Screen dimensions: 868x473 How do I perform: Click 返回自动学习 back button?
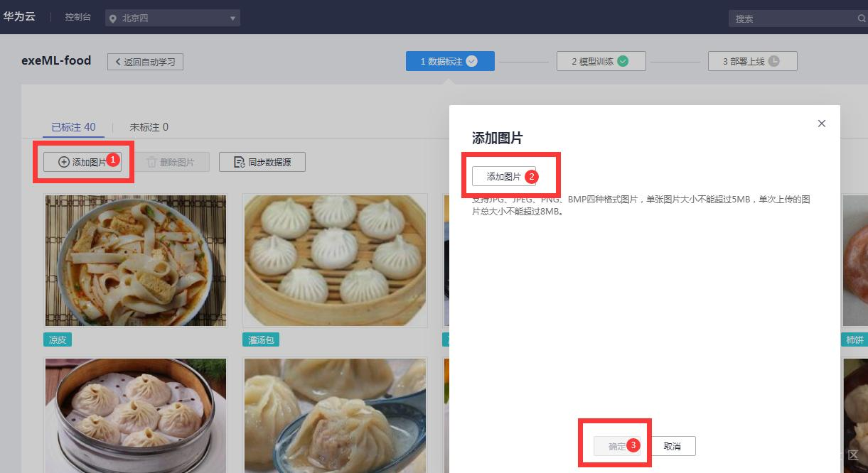pyautogui.click(x=146, y=62)
